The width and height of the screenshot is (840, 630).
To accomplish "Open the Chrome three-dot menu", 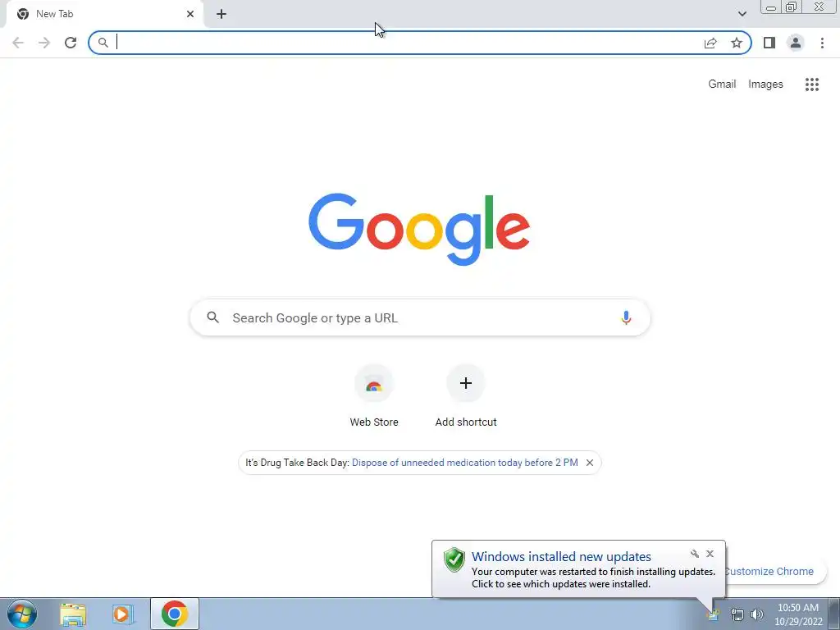I will click(822, 43).
